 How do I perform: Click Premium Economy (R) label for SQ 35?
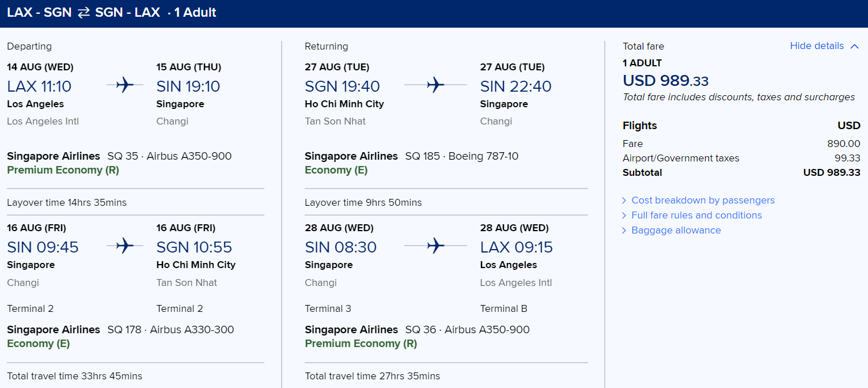pyautogui.click(x=63, y=170)
